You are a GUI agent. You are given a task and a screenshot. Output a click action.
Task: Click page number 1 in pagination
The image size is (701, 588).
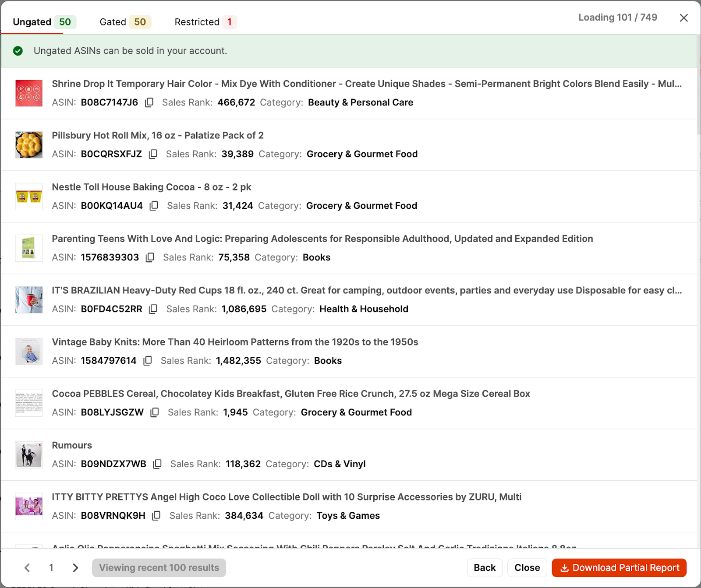pos(51,568)
